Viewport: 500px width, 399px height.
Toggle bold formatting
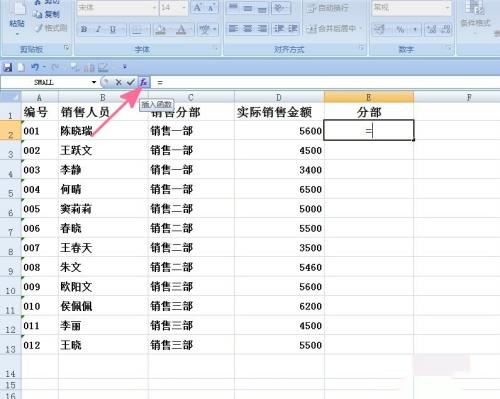pos(84,30)
